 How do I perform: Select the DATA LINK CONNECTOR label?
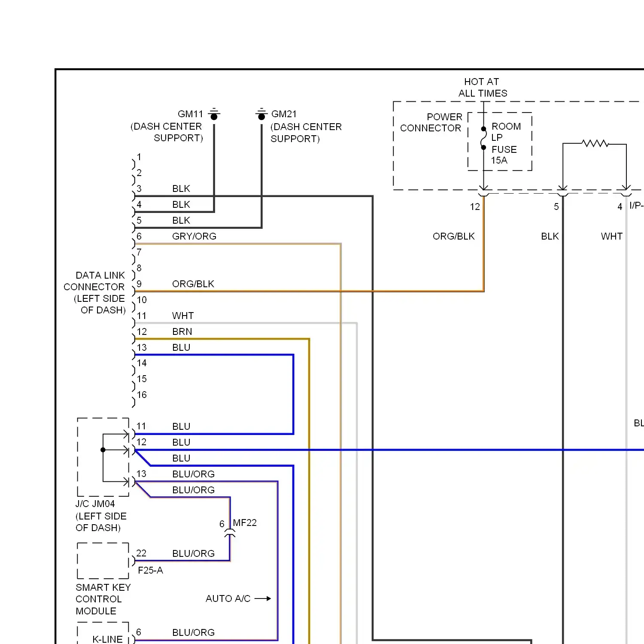(x=94, y=293)
